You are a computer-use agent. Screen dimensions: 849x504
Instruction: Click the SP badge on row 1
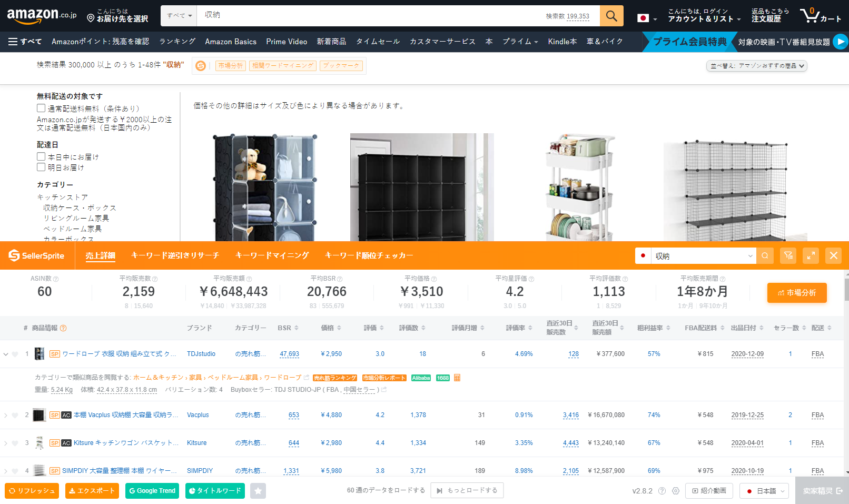point(55,354)
